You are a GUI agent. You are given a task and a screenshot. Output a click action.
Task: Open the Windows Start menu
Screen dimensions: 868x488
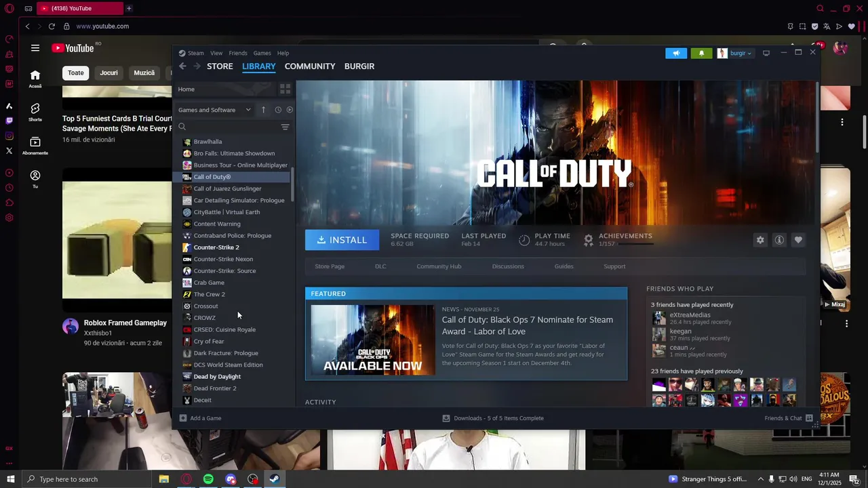[10, 479]
